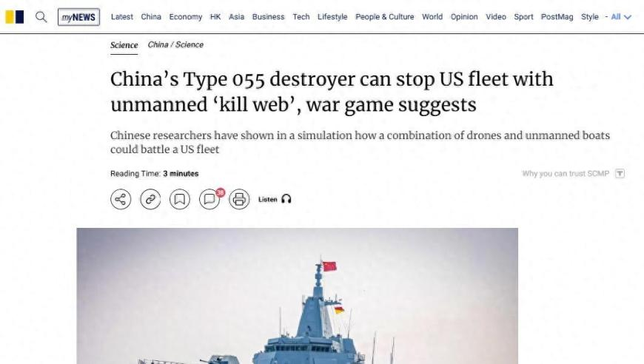Click Why you can trust SCMP
The height and width of the screenshot is (364, 644).
tap(566, 174)
